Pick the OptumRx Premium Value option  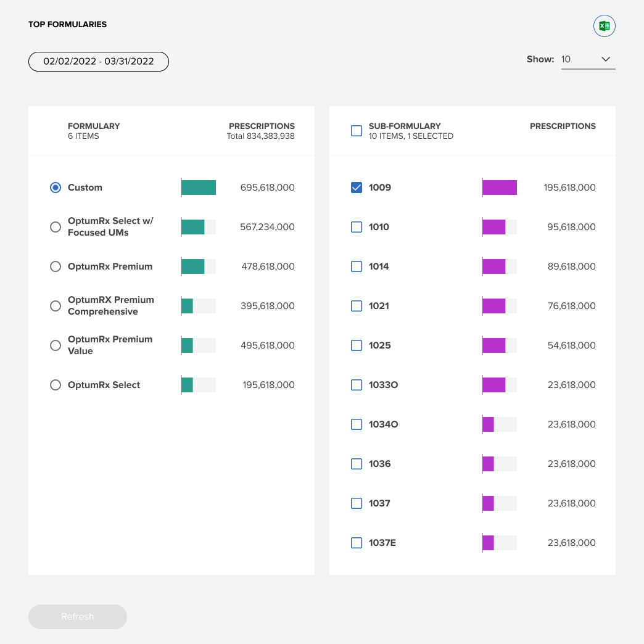[x=56, y=345]
